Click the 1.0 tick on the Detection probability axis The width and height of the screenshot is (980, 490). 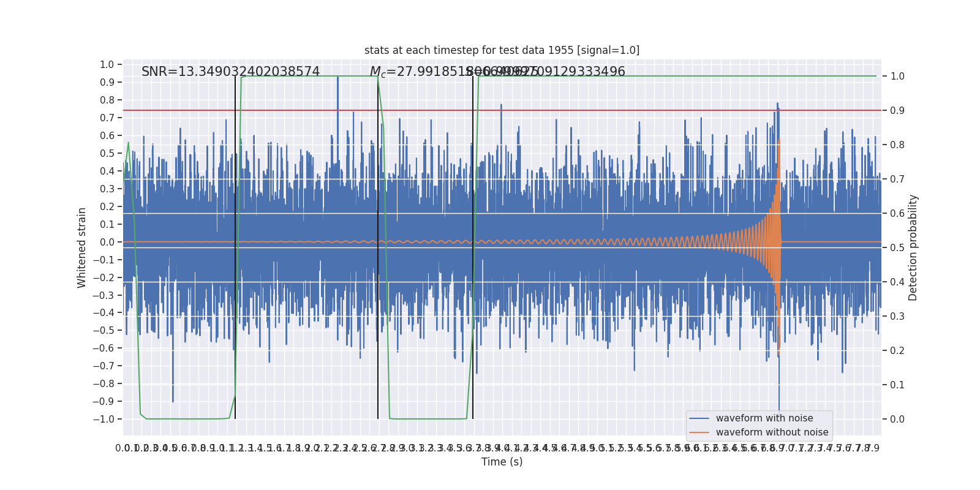click(897, 76)
